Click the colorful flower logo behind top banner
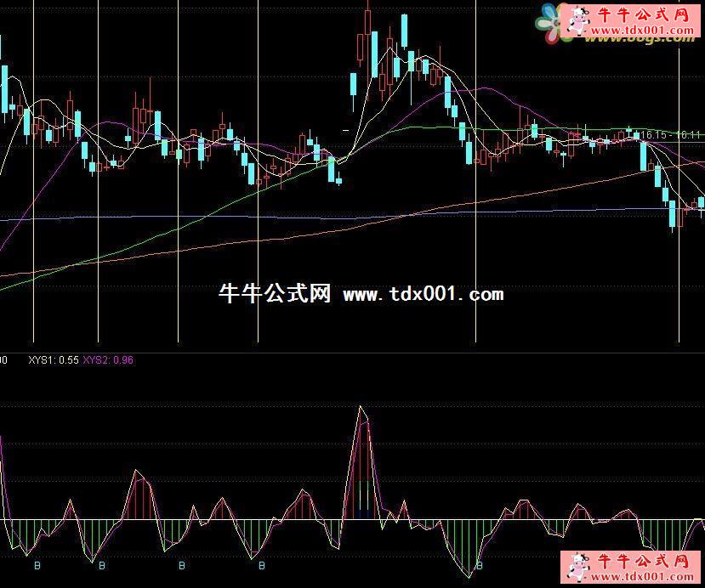This screenshot has height=588, width=705. pyautogui.click(x=549, y=21)
